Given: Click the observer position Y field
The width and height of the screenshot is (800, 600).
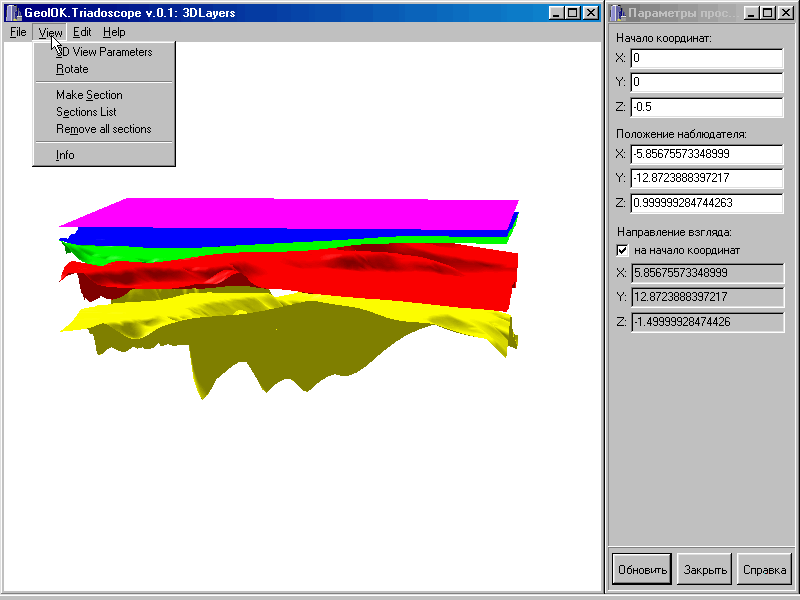Looking at the screenshot, I should tap(706, 178).
